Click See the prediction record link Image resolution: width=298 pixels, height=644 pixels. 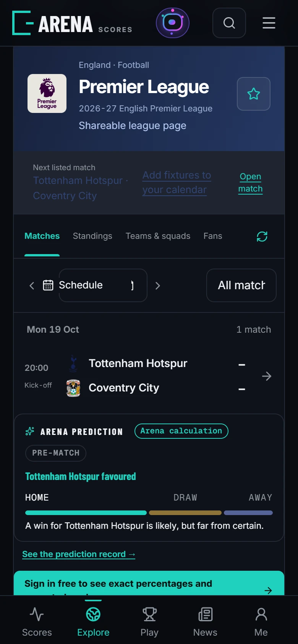click(x=79, y=554)
